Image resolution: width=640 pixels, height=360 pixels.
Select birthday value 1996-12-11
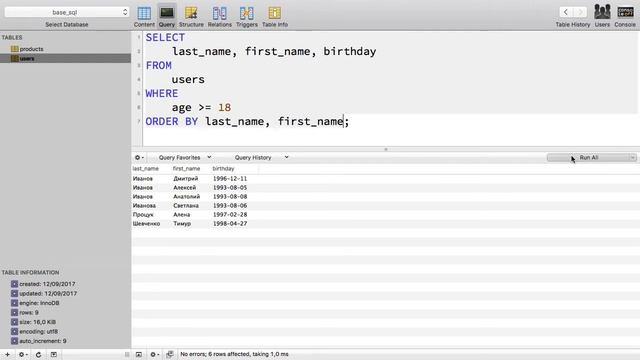coord(230,179)
